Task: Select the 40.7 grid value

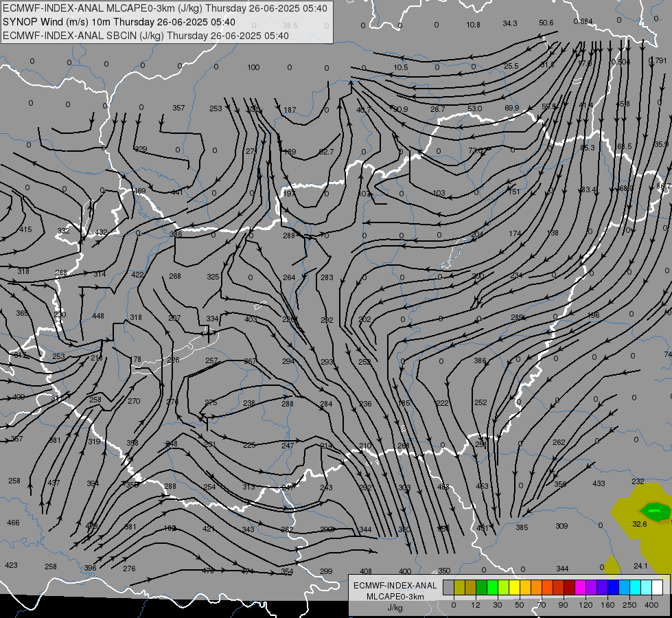Action: click(363, 110)
